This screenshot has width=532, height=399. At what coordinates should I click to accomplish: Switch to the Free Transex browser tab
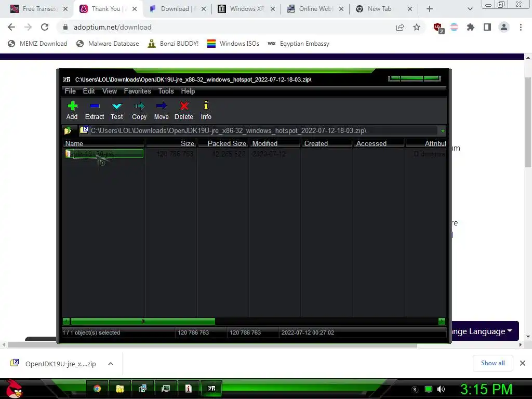click(x=38, y=9)
